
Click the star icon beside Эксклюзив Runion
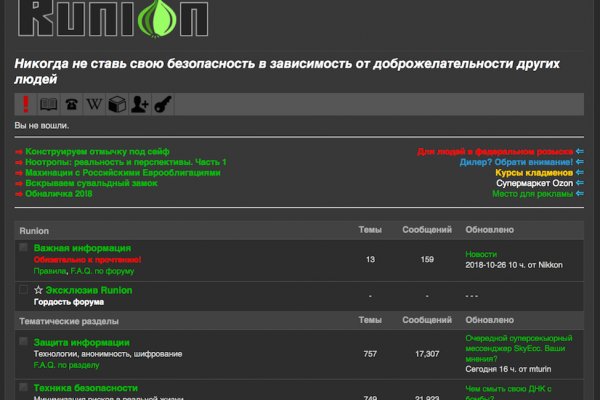39,290
